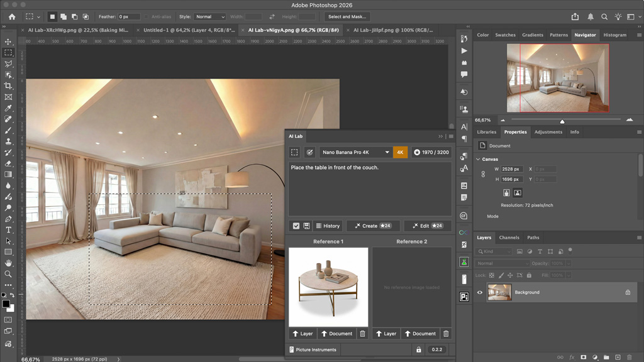Open the Home screen icon
The width and height of the screenshot is (644, 362).
click(11, 16)
